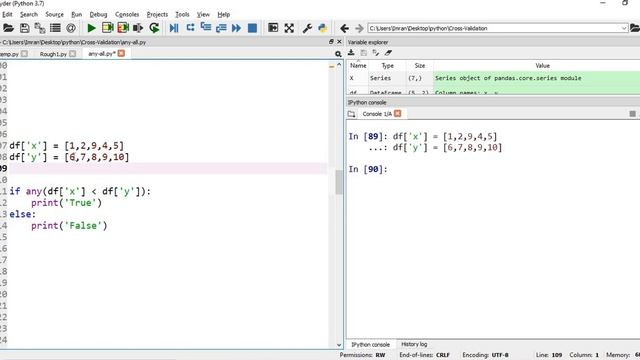Viewport: 640px width, 360px height.
Task: Step over current line in debugger
Action: click(190, 28)
